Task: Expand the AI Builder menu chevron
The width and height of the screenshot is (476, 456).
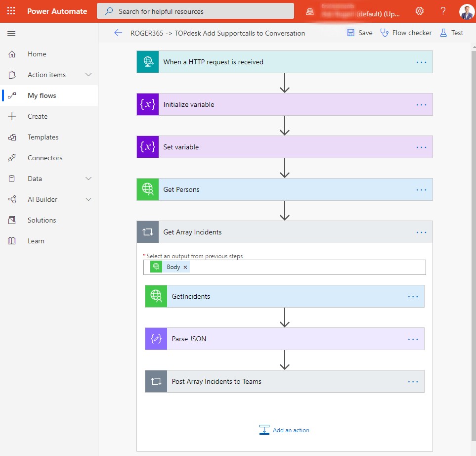Action: click(x=88, y=199)
